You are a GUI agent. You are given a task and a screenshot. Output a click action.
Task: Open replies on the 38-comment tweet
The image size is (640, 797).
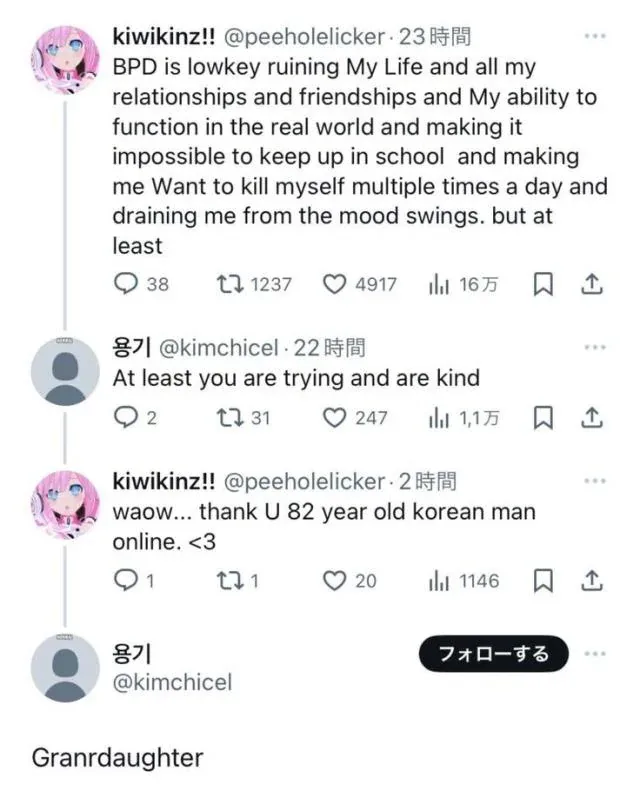pos(126,284)
